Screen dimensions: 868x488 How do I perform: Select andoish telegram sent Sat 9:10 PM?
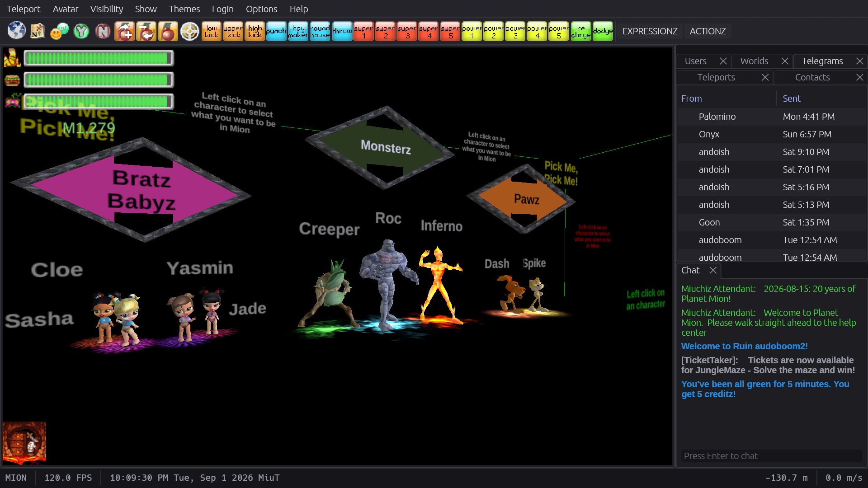point(772,152)
